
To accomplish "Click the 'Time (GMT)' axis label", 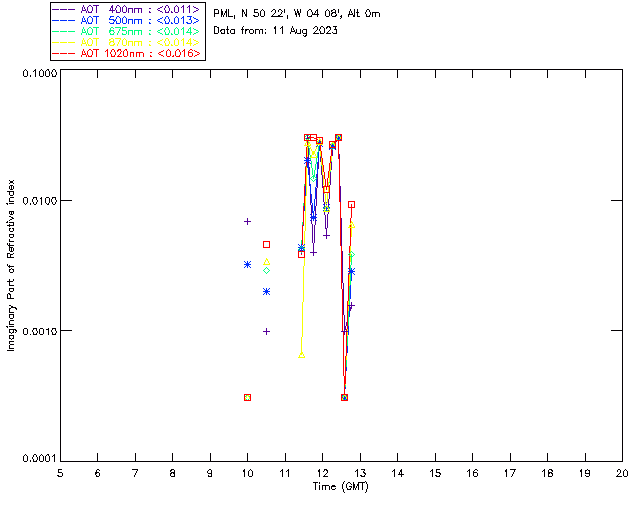I will coord(340,487).
